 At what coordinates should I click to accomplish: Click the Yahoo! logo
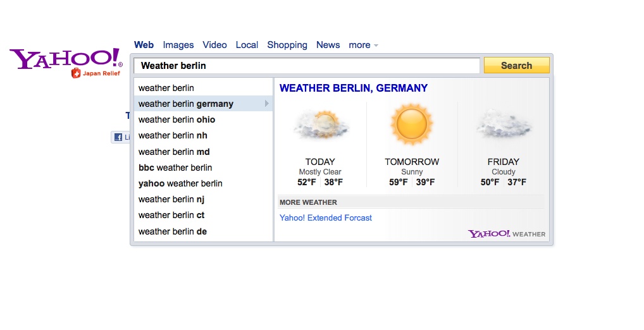point(66,59)
